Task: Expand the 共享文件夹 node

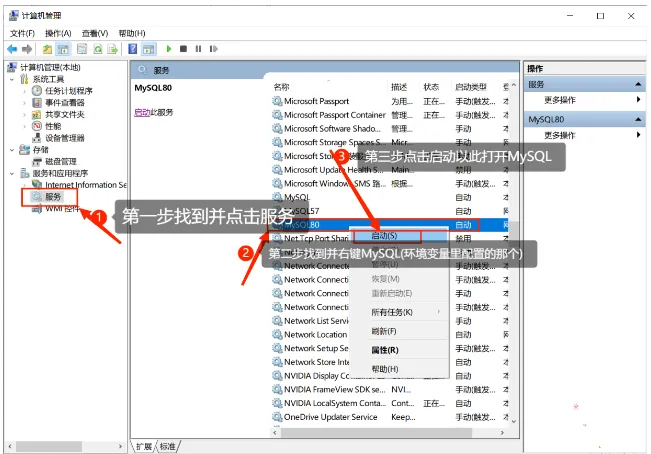Action: 25,114
